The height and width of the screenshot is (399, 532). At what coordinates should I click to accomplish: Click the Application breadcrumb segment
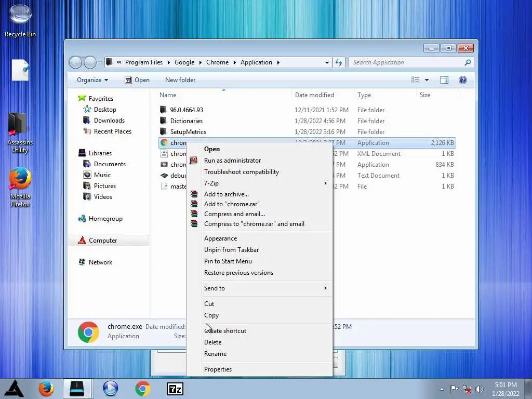pyautogui.click(x=256, y=62)
